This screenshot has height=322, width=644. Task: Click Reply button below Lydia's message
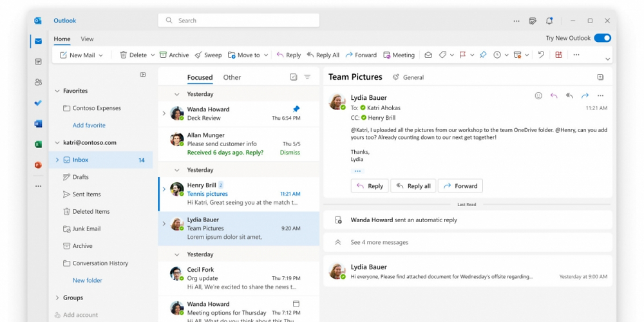pyautogui.click(x=370, y=186)
